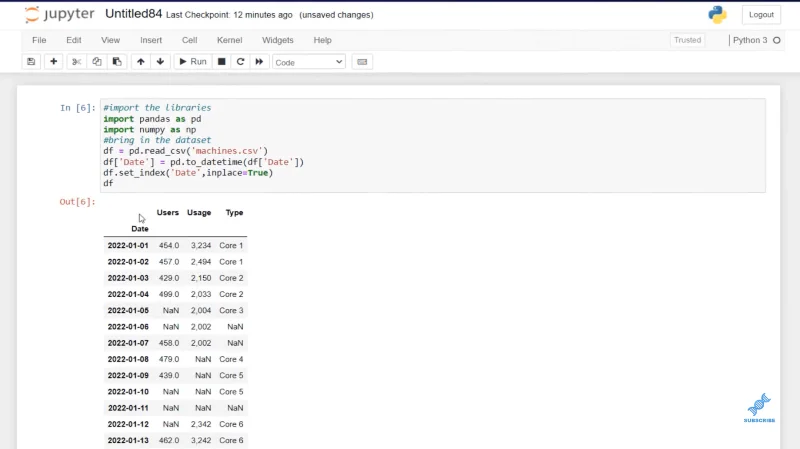
Task: Select row date 2022-01-13
Action: (128, 440)
